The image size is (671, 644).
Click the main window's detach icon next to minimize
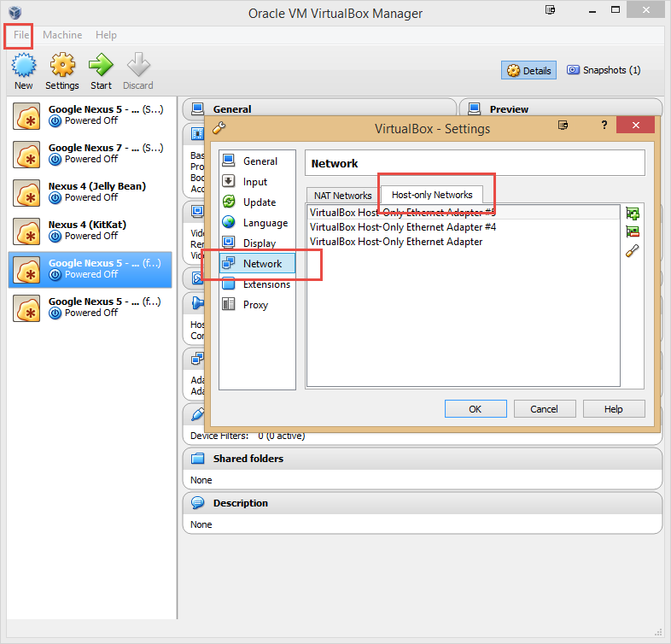[551, 10]
